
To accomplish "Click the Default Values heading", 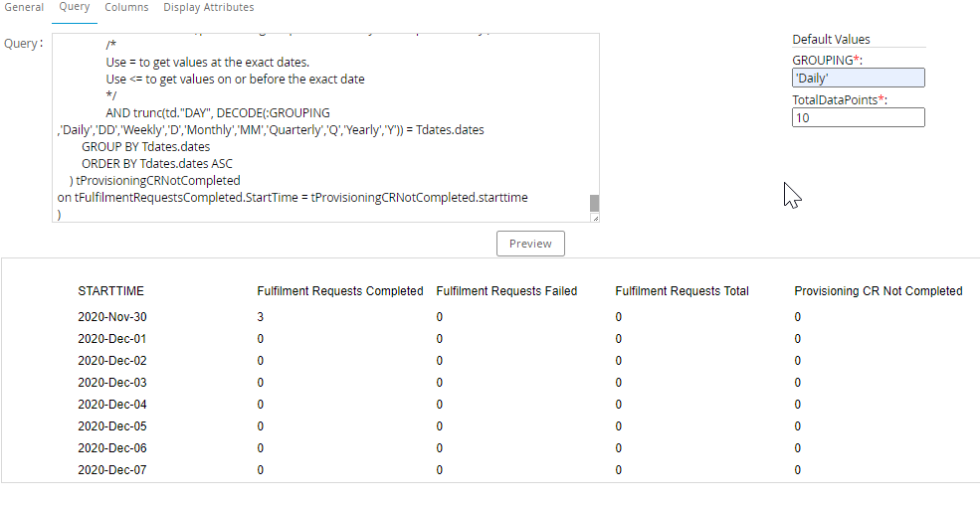I will [x=831, y=40].
